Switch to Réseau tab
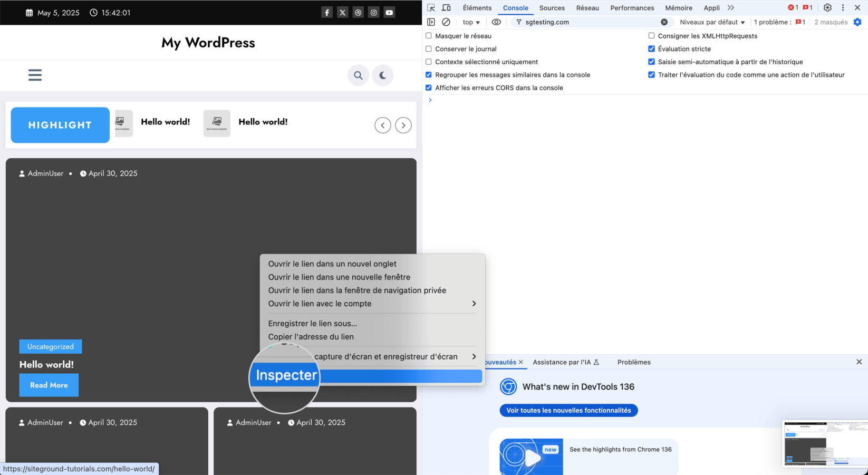 click(x=587, y=8)
